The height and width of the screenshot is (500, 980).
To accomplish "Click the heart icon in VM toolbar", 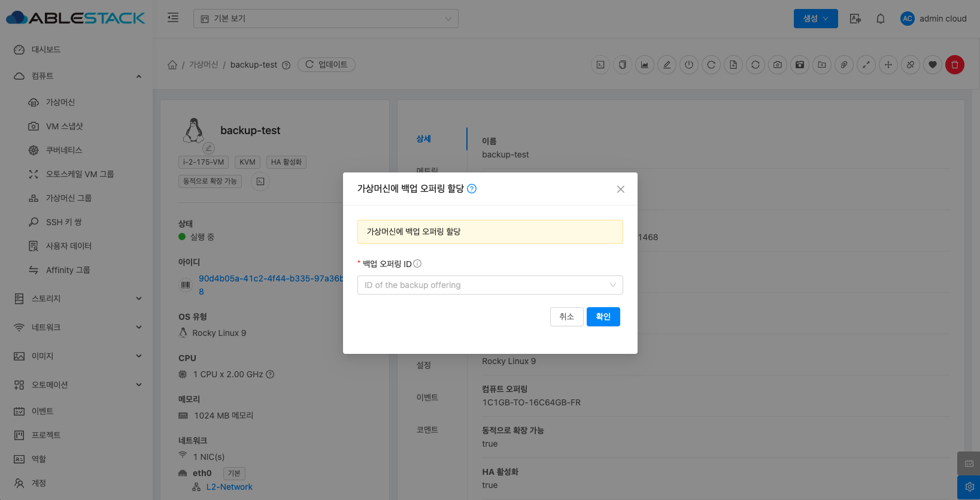I will (x=932, y=65).
